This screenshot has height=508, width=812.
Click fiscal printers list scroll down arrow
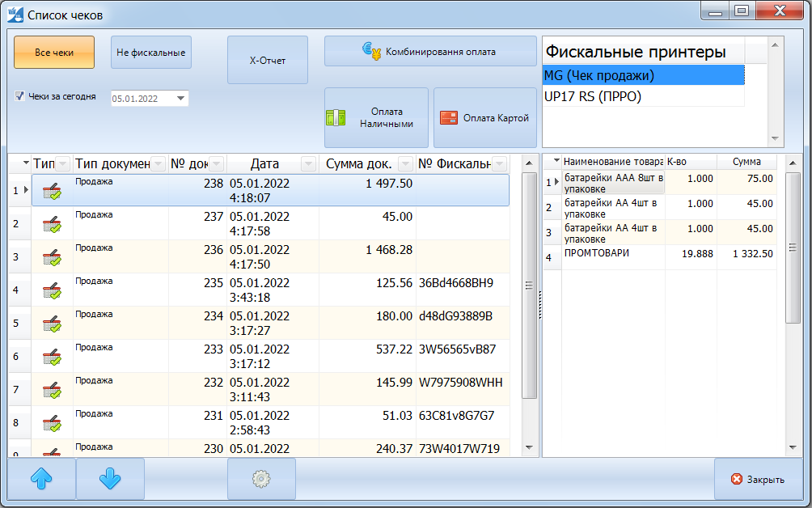pyautogui.click(x=776, y=138)
